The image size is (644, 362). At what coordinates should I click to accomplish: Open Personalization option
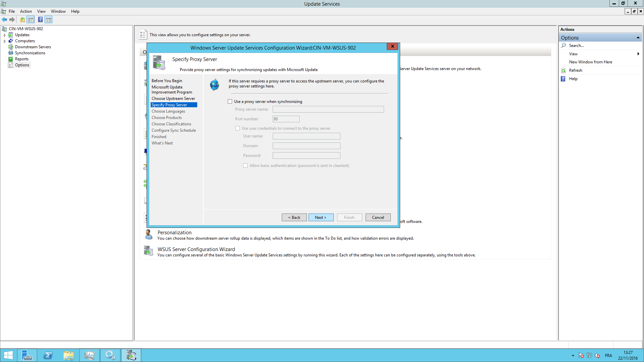pos(174,233)
